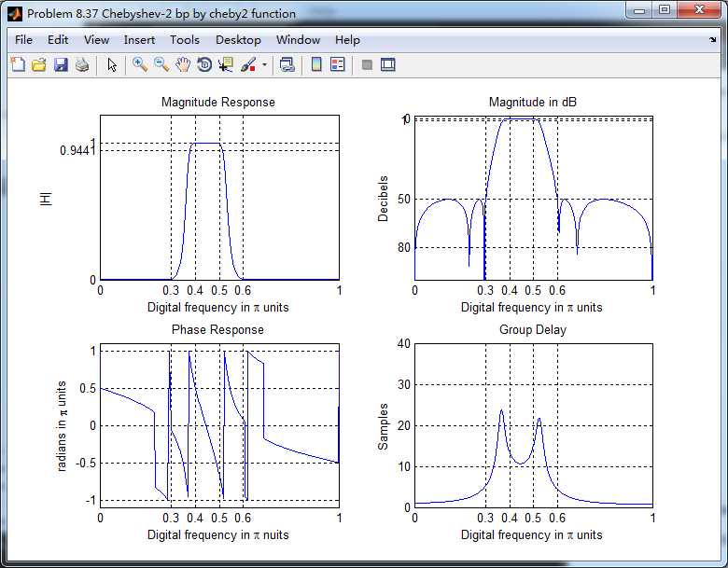
Task: Click Show Plot Tools and dock icon
Action: 387,64
